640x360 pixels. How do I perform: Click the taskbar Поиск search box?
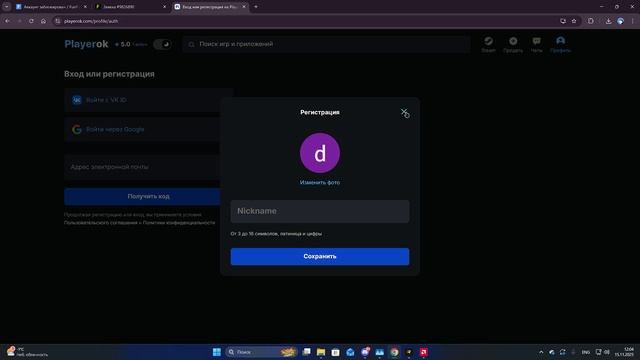(261, 352)
